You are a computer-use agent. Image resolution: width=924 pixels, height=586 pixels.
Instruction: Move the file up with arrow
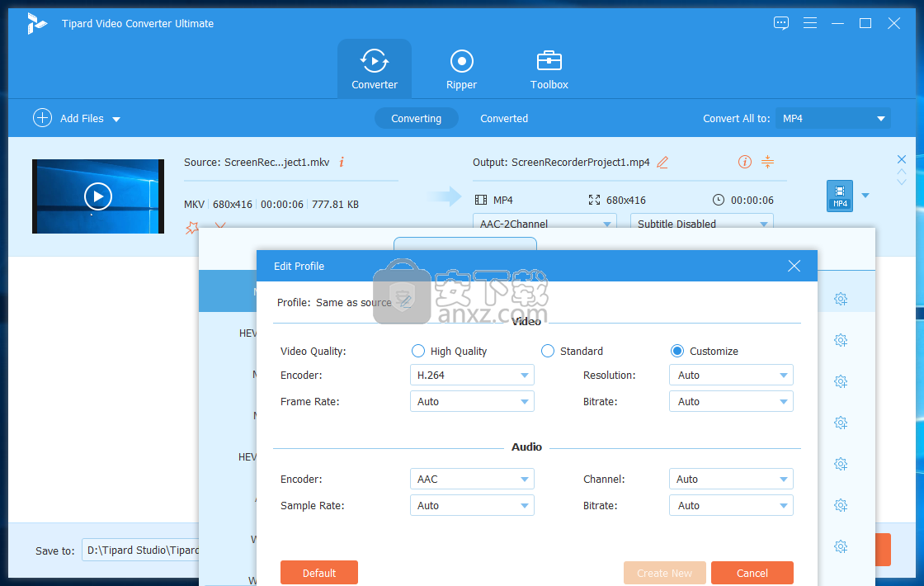pos(902,172)
